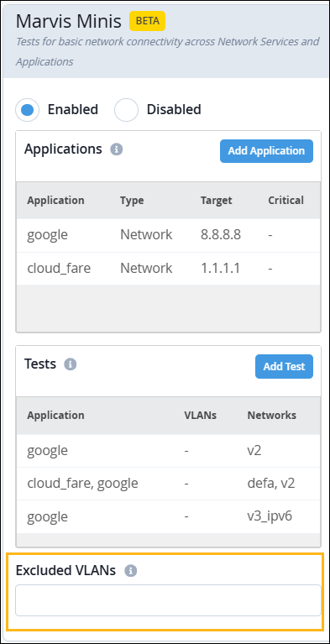The image size is (330, 644).
Task: Click the 8.8.8.8 target cell
Action: (221, 235)
